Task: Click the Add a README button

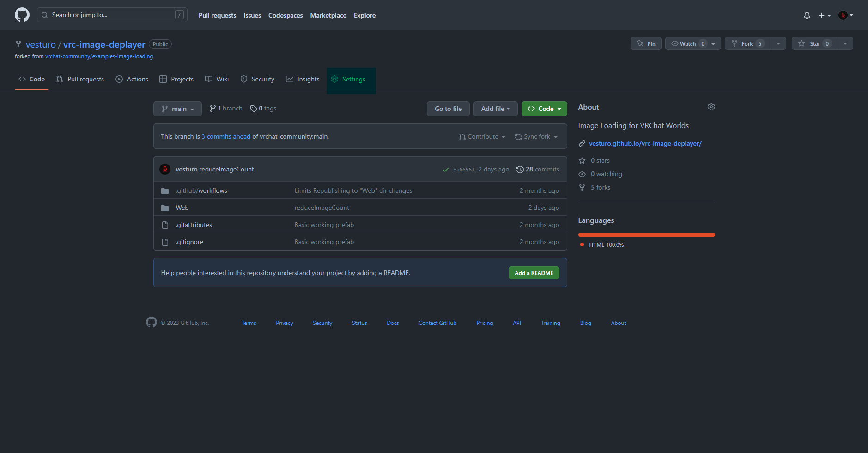Action: point(534,273)
